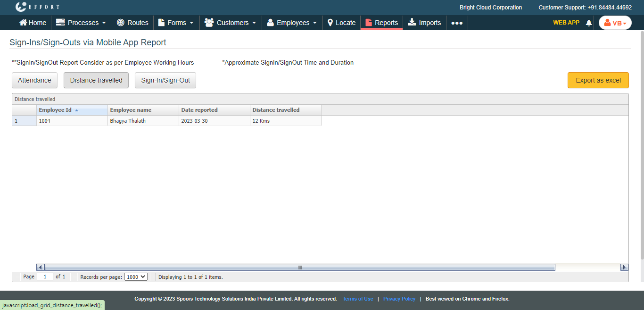Click the Export as excel button
This screenshot has width=644, height=310.
pos(598,80)
